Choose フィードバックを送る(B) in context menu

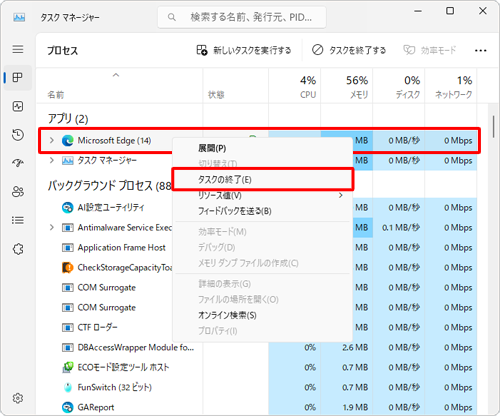tap(262, 211)
